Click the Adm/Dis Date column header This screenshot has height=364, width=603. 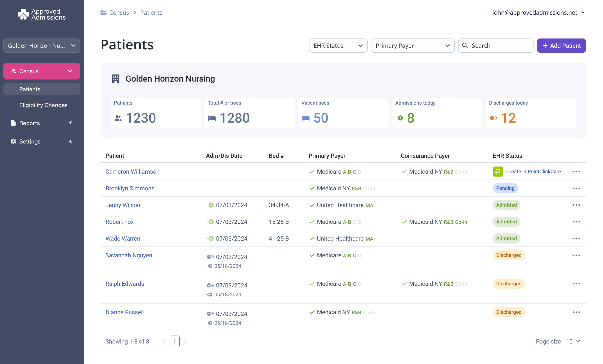(224, 155)
